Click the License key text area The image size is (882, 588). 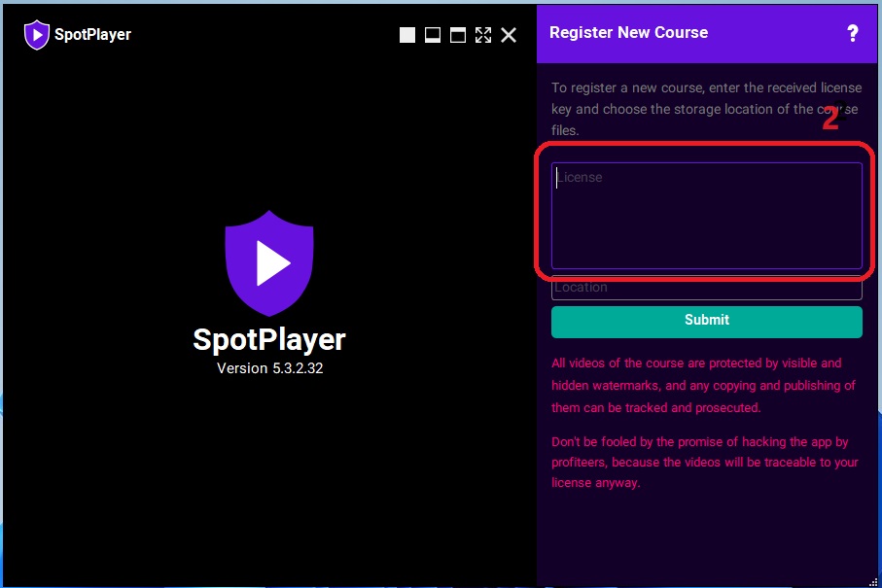click(707, 216)
